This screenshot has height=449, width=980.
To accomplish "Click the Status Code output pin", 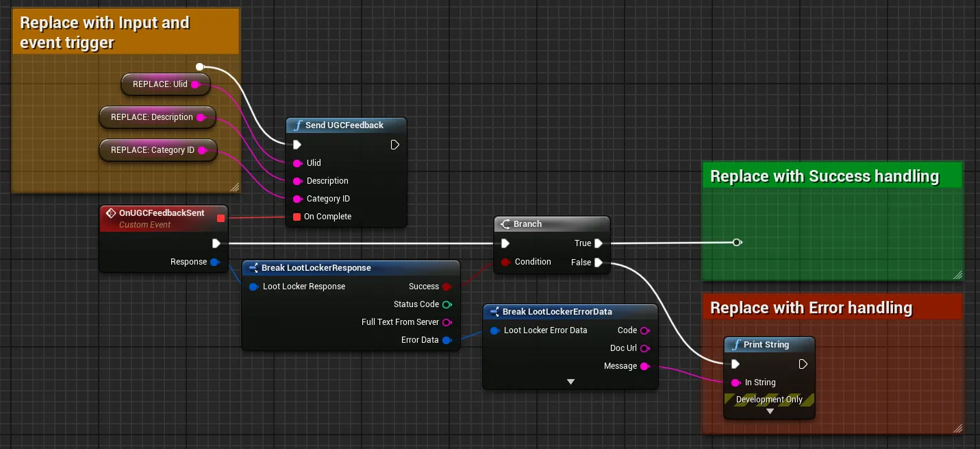I will coord(447,304).
